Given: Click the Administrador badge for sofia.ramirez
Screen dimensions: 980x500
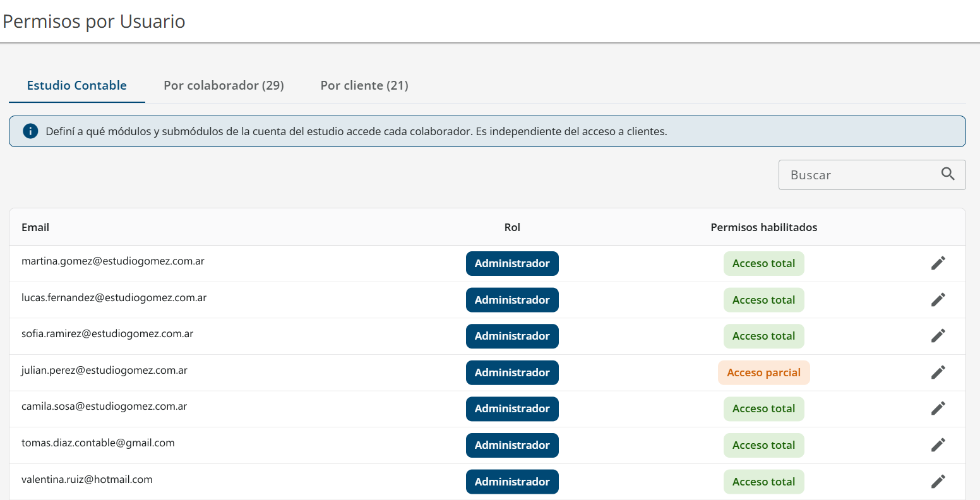Looking at the screenshot, I should click(x=512, y=336).
